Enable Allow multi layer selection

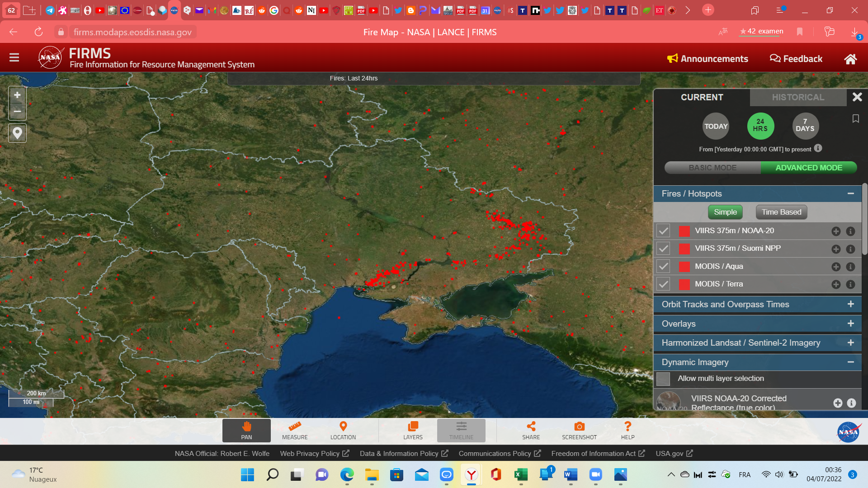click(663, 379)
